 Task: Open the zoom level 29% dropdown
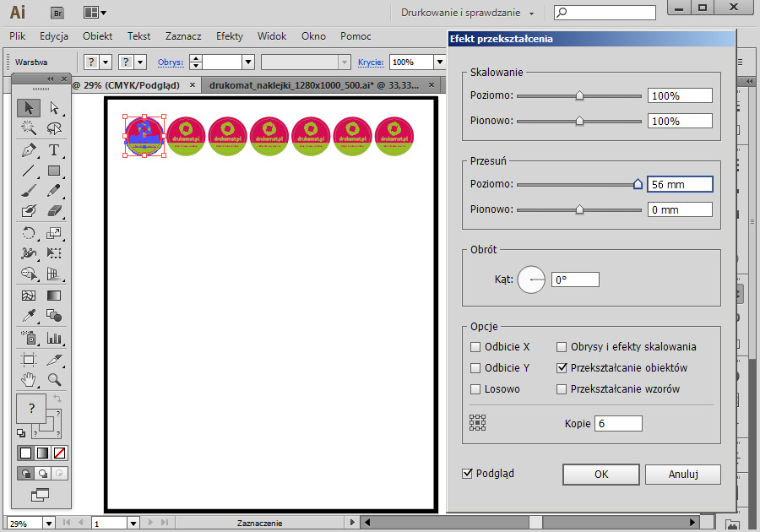click(x=48, y=524)
